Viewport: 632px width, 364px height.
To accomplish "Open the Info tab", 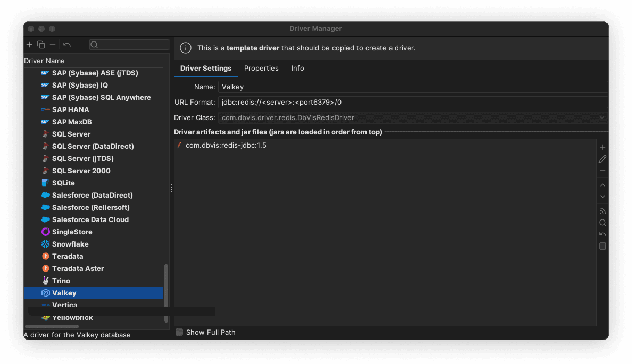I will (x=297, y=68).
